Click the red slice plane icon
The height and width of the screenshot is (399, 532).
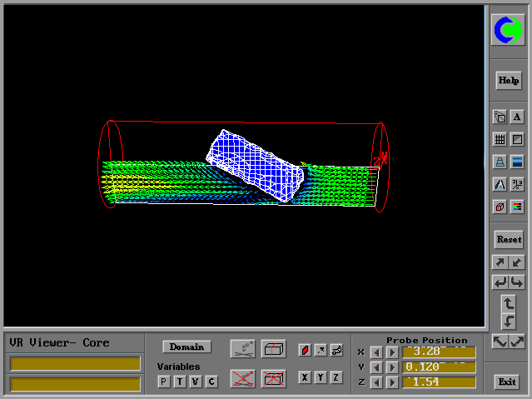click(305, 349)
